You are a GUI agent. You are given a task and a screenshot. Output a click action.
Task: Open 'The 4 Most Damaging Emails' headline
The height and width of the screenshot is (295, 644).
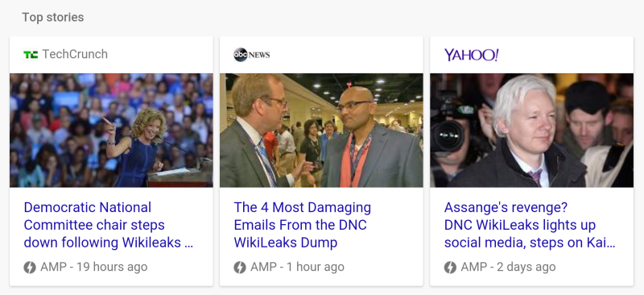(303, 225)
